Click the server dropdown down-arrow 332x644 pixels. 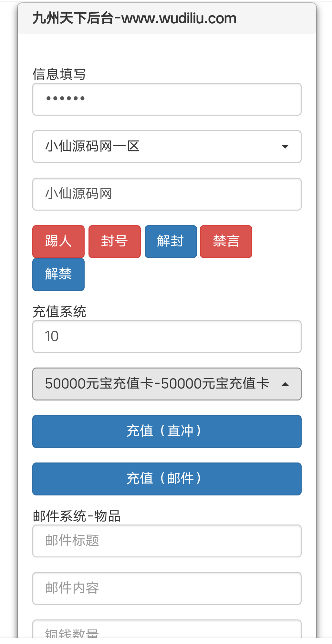pos(285,147)
